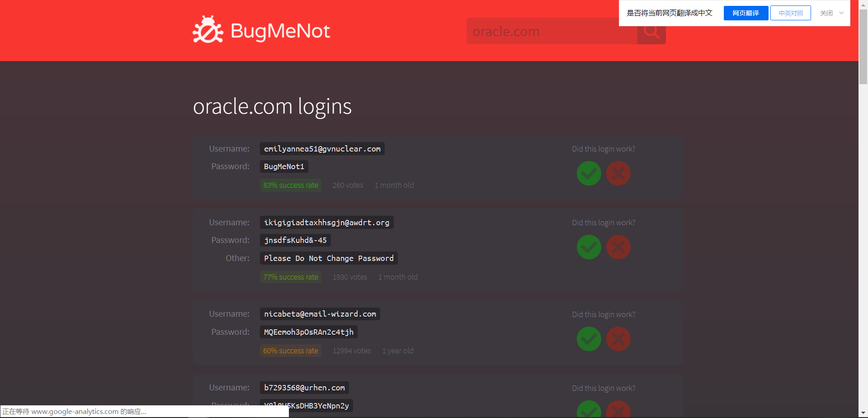Screen dimensions: 868x418
Task: Vote yes for emilyannea51@gvnuclear.com login
Action: coord(589,173)
